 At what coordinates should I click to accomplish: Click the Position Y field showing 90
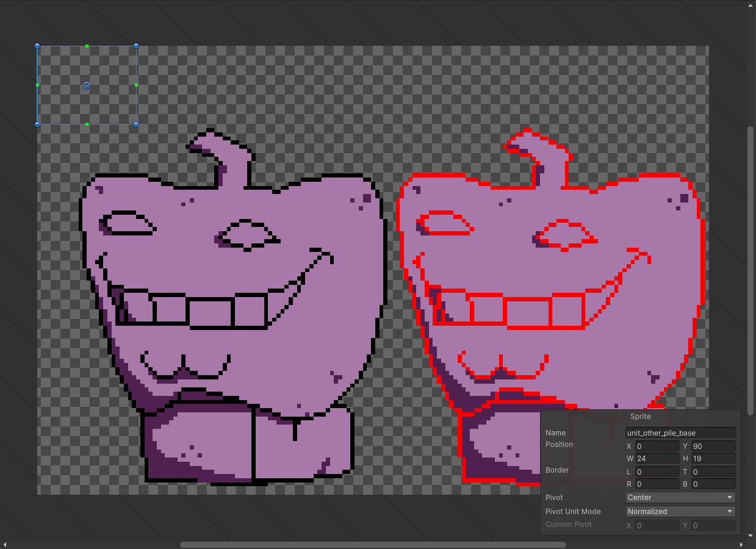(713, 447)
